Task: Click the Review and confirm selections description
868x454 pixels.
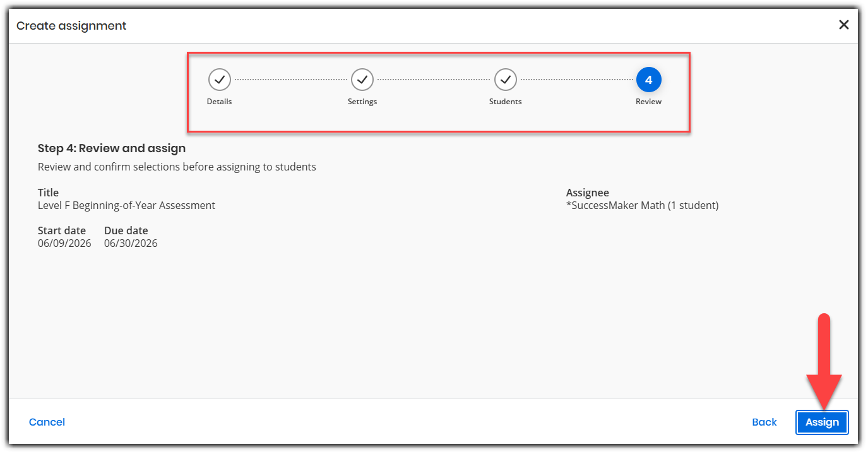Action: tap(177, 167)
